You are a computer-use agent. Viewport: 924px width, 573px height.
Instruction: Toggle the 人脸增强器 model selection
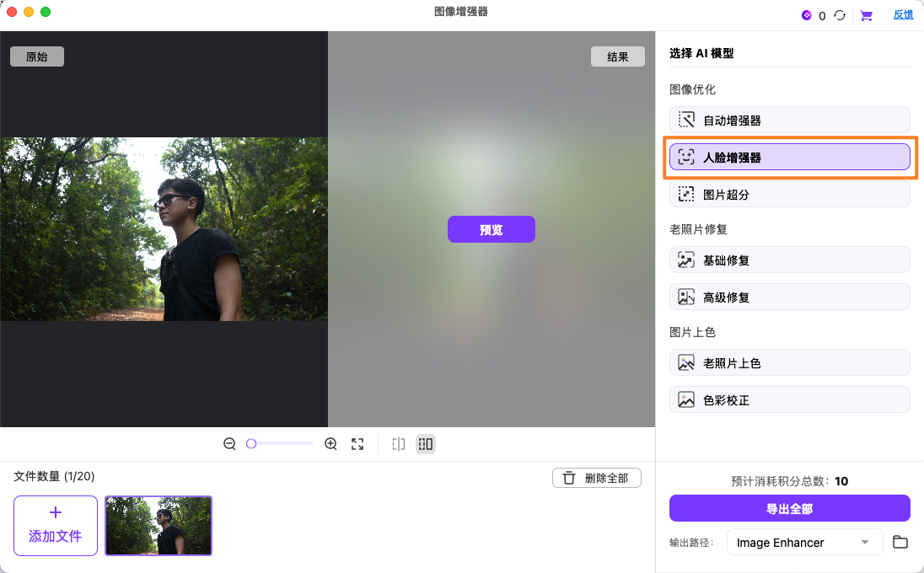789,157
